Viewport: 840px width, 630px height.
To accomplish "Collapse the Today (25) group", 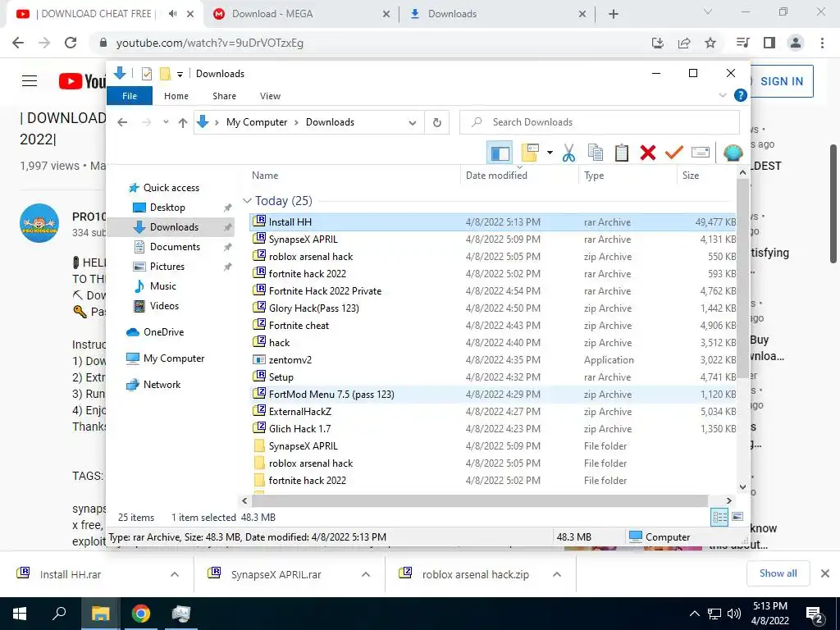I will 247,201.
